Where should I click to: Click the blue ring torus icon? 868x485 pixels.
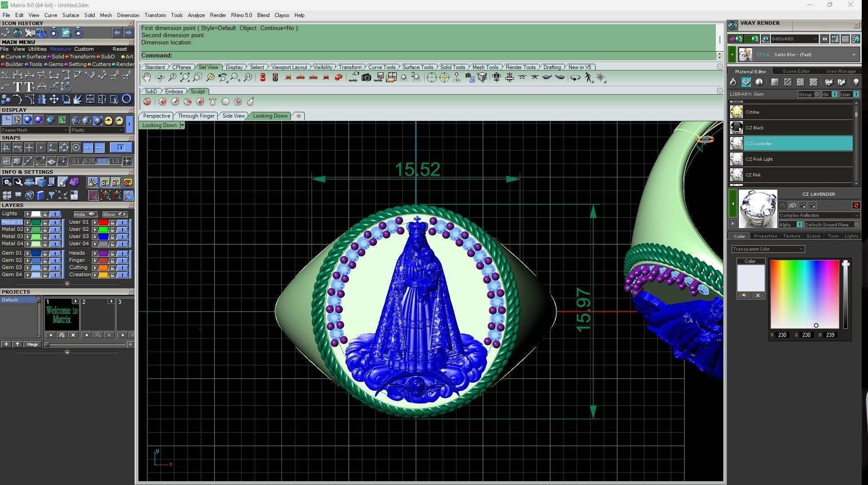pos(127,99)
